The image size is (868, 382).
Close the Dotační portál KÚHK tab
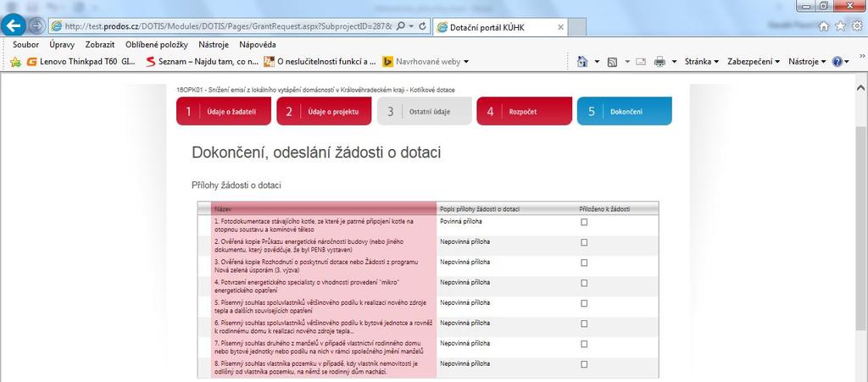[560, 27]
